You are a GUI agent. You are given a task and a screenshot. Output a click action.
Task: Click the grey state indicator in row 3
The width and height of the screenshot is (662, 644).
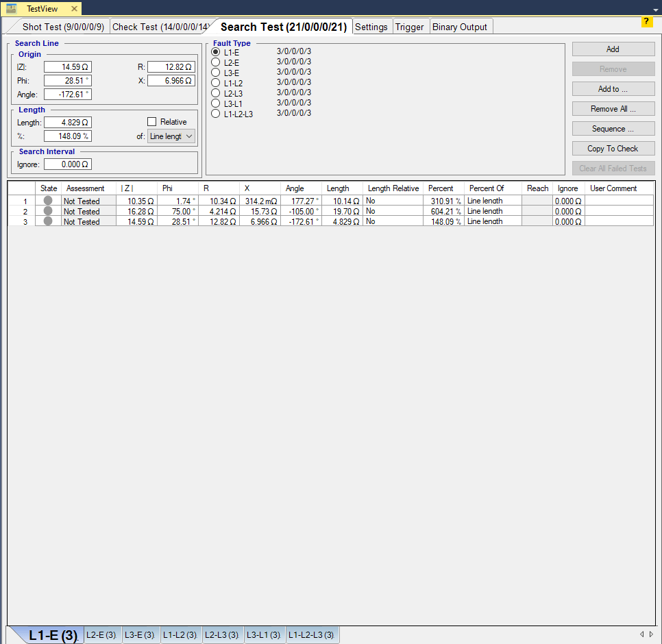pos(48,221)
